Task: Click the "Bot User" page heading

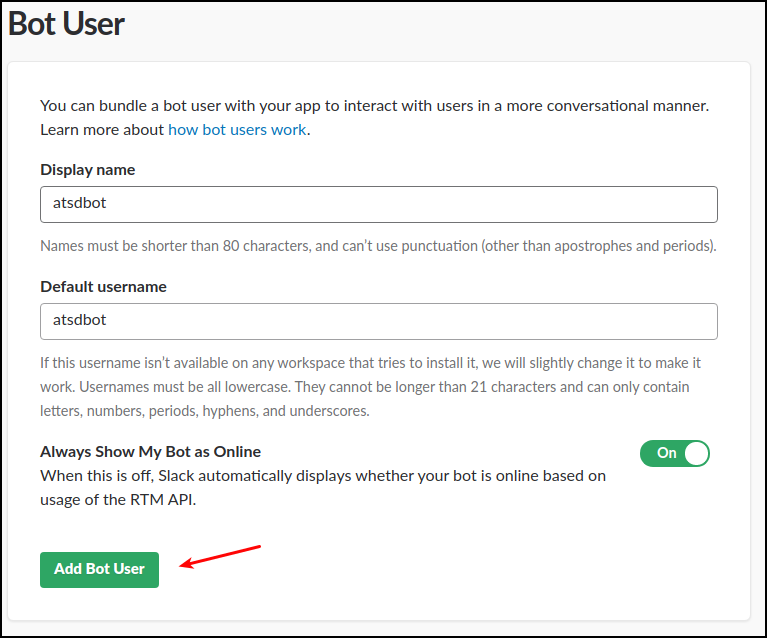Action: point(66,23)
